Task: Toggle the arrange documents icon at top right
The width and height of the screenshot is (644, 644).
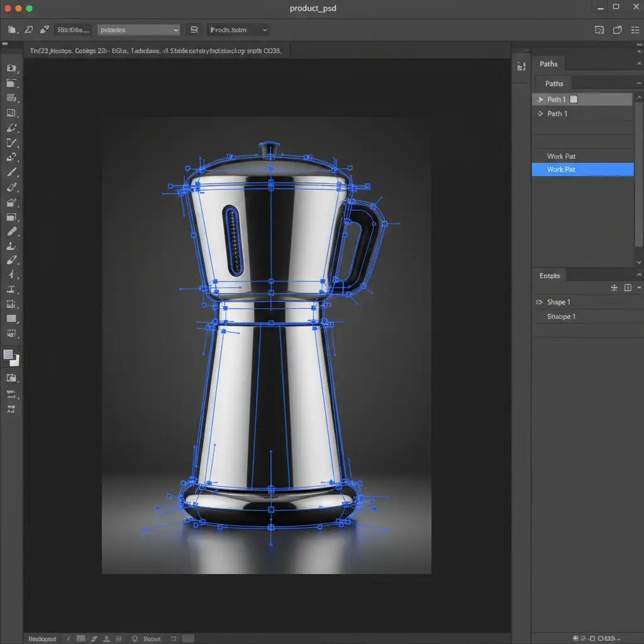Action: click(x=617, y=30)
